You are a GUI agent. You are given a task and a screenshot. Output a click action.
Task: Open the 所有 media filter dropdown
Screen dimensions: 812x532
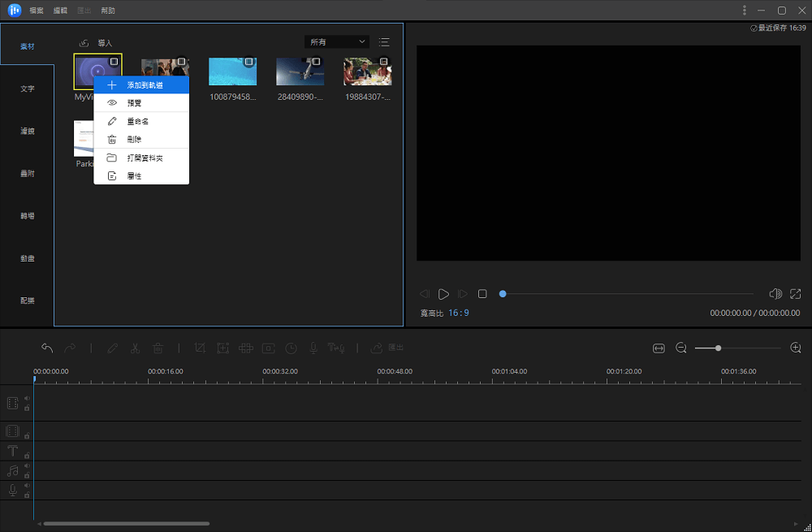[x=337, y=42]
